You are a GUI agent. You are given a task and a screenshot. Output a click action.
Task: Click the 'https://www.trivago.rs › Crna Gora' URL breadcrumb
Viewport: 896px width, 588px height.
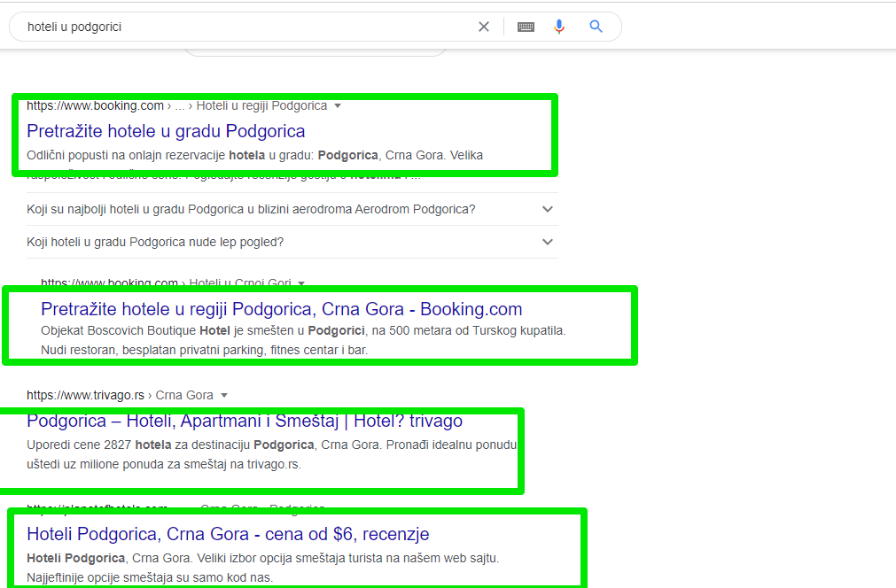click(120, 395)
